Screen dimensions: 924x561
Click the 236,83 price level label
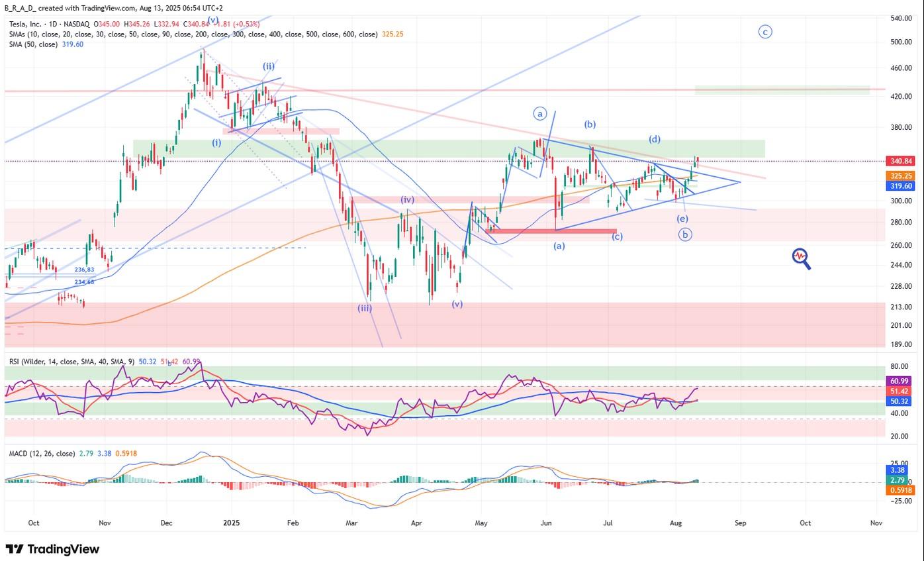84,270
